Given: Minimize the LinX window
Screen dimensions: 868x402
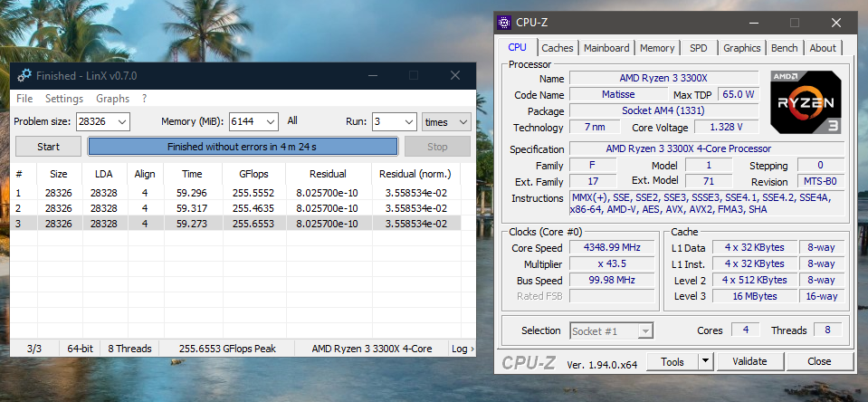Looking at the screenshot, I should (x=374, y=76).
